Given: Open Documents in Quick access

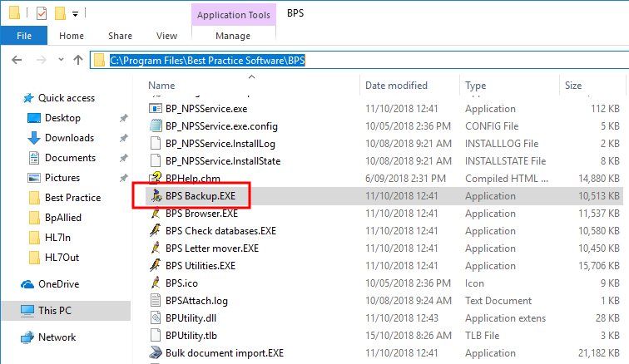Looking at the screenshot, I should pos(70,158).
